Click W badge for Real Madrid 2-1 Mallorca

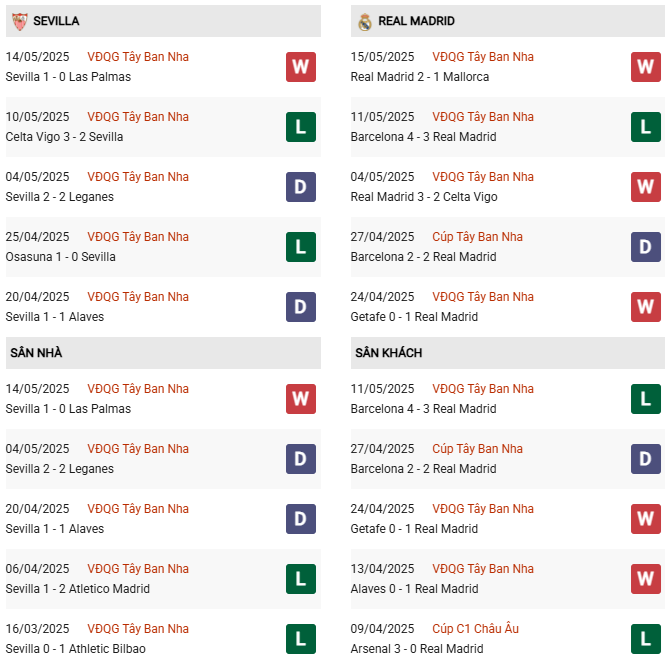point(646,67)
